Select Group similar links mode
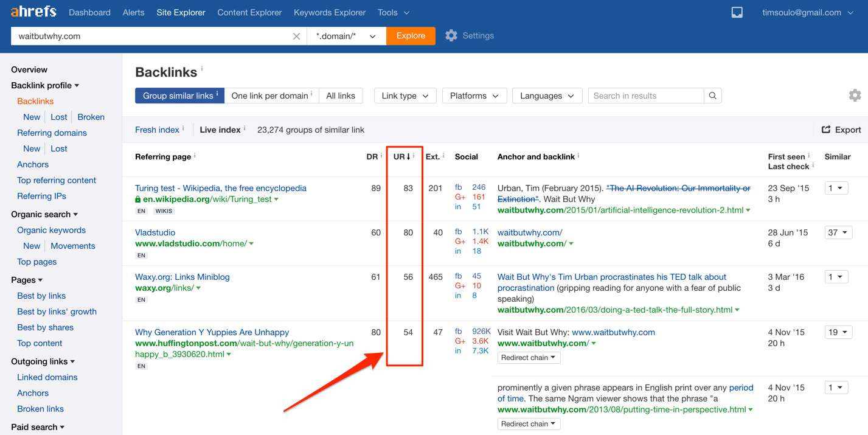 point(180,96)
